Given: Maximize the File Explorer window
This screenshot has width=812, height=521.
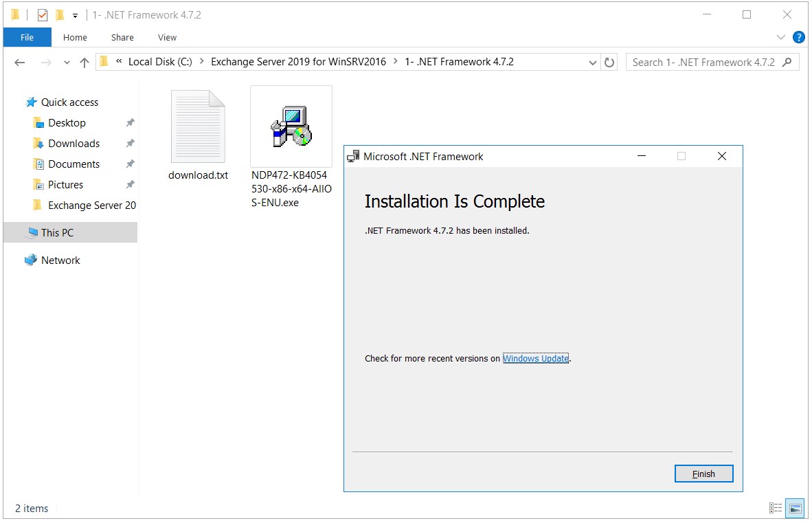Looking at the screenshot, I should pos(747,14).
